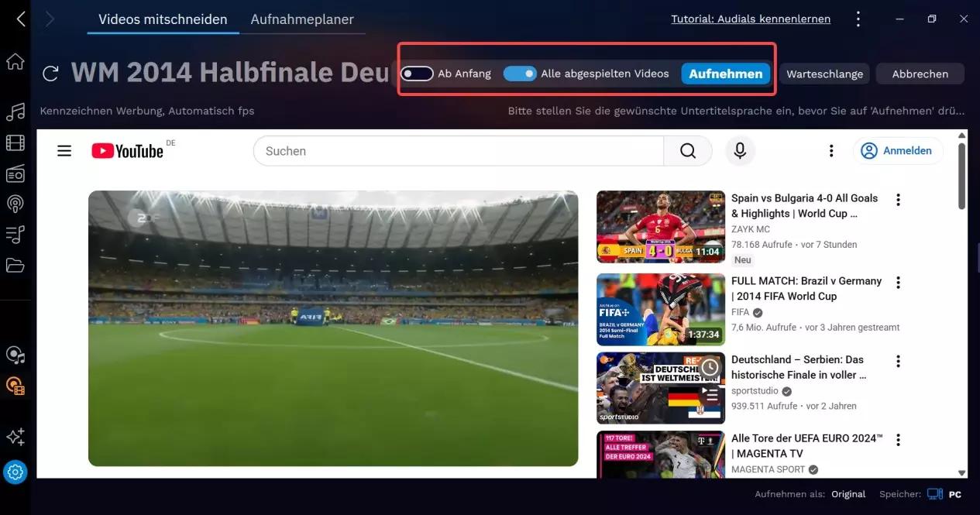Click 'Alle Tore der UEFA EURO 2024' title
This screenshot has width=980, height=515.
(807, 445)
